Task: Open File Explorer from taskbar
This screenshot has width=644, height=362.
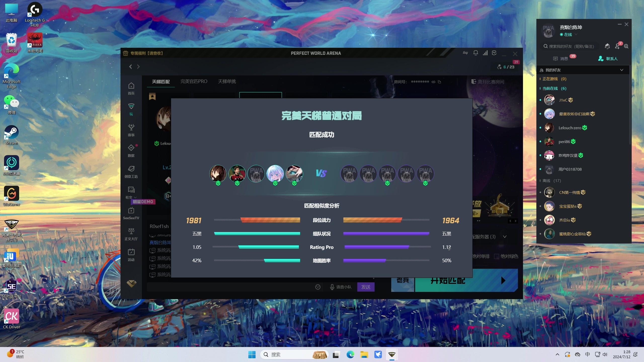Action: (x=364, y=355)
